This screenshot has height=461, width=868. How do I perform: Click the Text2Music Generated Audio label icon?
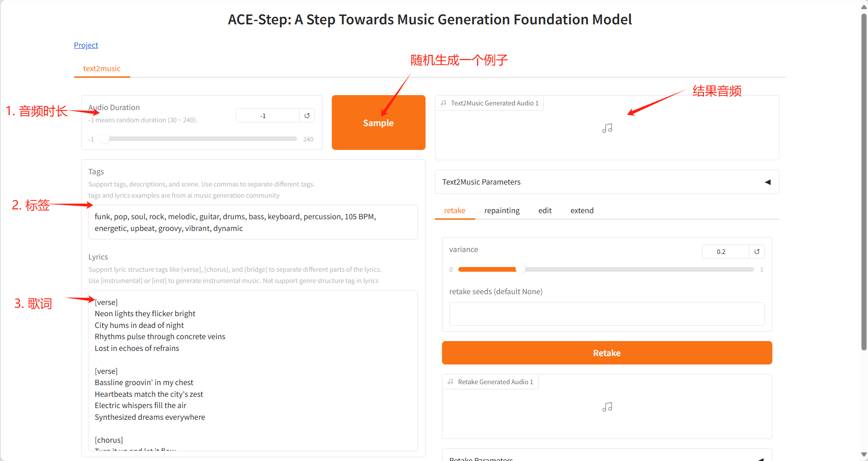point(443,103)
